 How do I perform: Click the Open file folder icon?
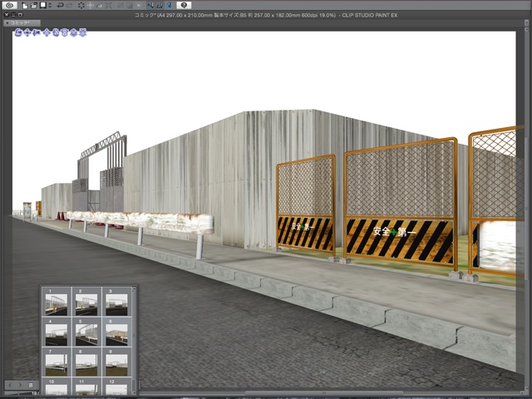click(x=34, y=6)
